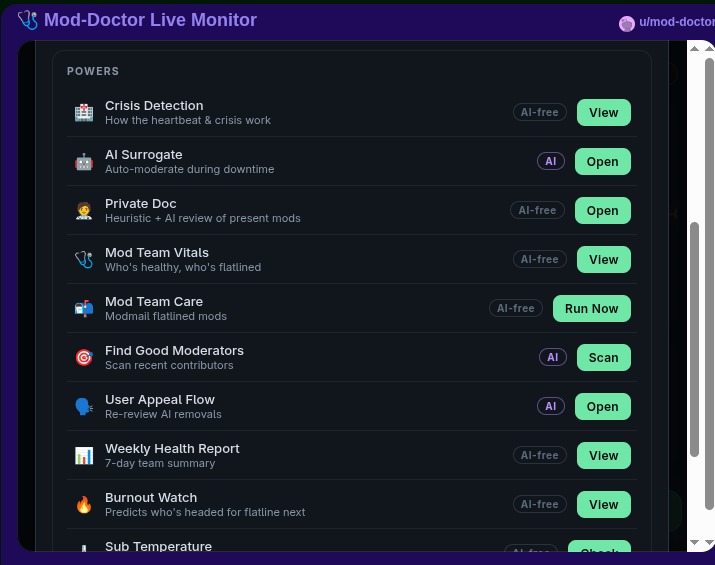Click 'Who's healthy, who's flatlined' description
This screenshot has width=715, height=565.
[183, 267]
